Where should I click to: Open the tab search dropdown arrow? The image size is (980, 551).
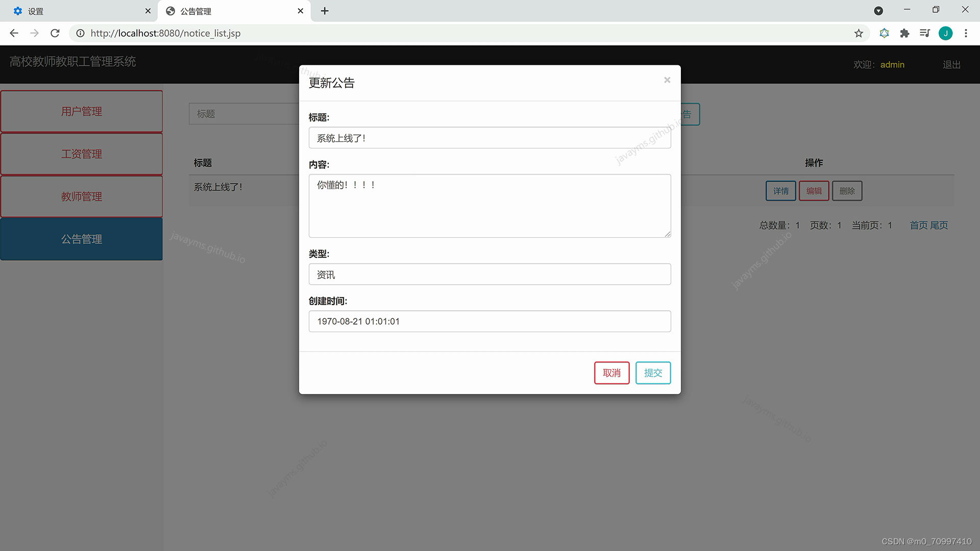(x=878, y=11)
